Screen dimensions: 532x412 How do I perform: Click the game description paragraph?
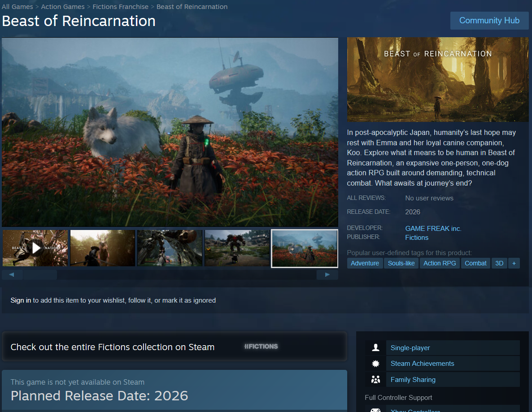[x=431, y=158]
